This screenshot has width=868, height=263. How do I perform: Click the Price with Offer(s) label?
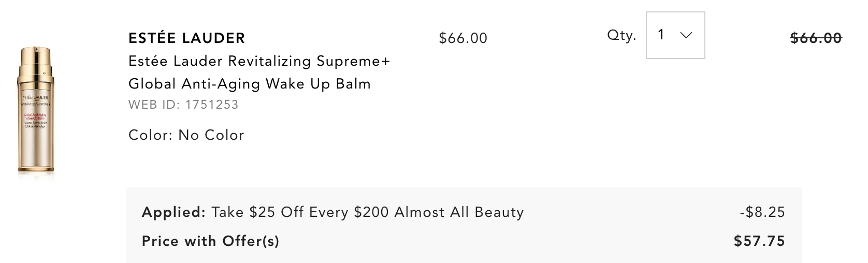211,241
